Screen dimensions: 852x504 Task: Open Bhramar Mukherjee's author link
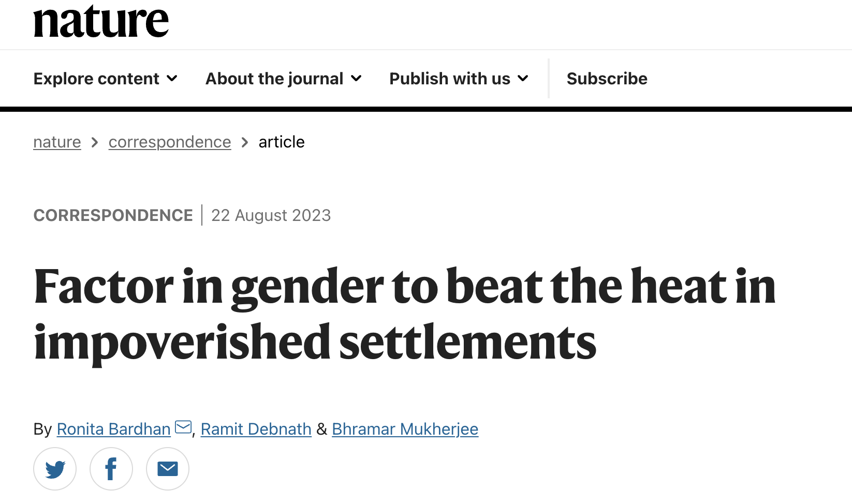(x=405, y=429)
